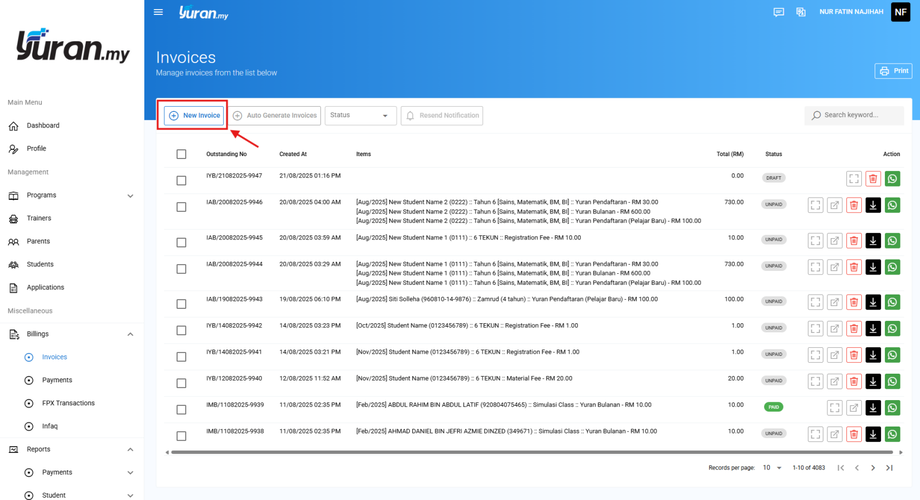
Task: Click the Yuran.my logo in sidebar
Action: (x=72, y=45)
